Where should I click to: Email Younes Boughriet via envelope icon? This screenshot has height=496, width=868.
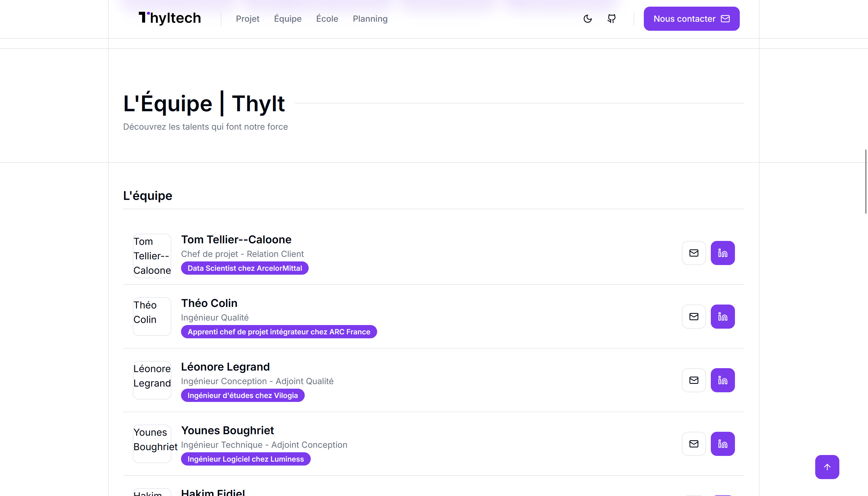click(x=694, y=444)
